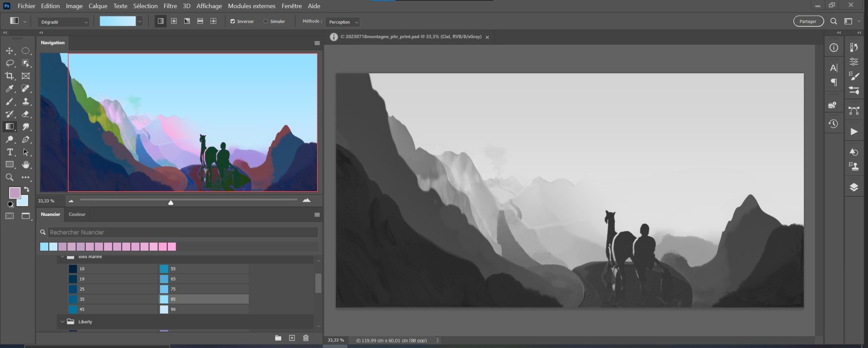Click the Partager button
The height and width of the screenshot is (348, 868).
808,22
